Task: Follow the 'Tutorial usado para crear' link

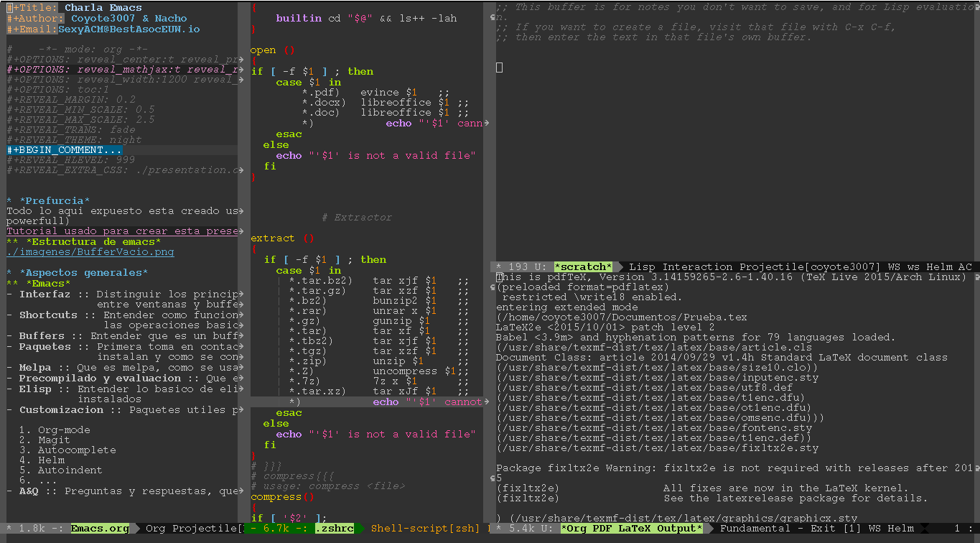Action: 122,231
